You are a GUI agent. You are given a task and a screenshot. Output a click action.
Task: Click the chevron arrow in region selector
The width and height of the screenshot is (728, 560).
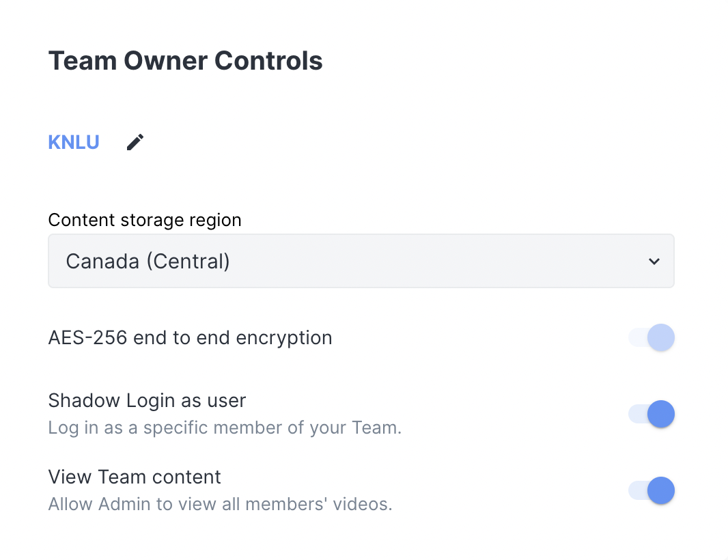pyautogui.click(x=654, y=261)
